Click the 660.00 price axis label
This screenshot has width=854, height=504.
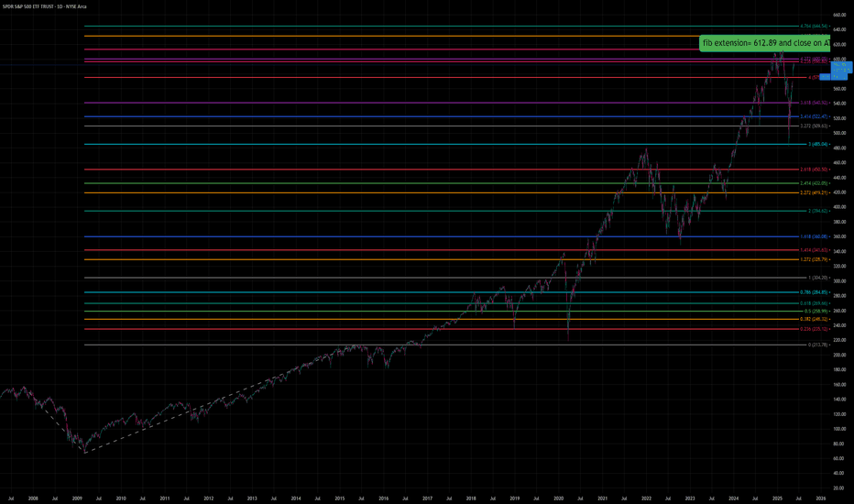pos(839,16)
